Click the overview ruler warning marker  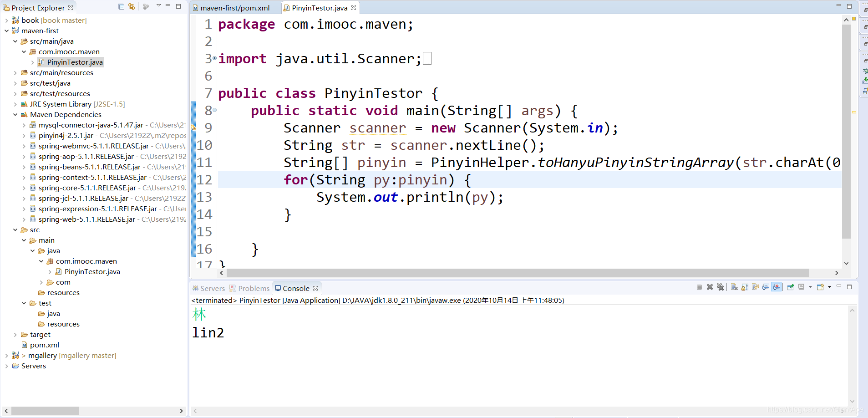pos(854,112)
